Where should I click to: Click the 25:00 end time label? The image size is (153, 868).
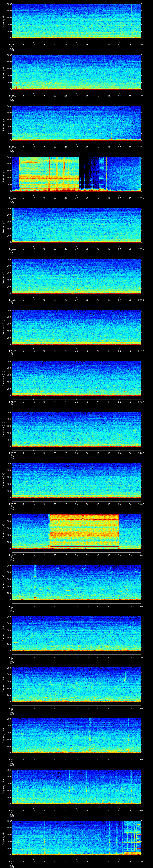pos(141,555)
